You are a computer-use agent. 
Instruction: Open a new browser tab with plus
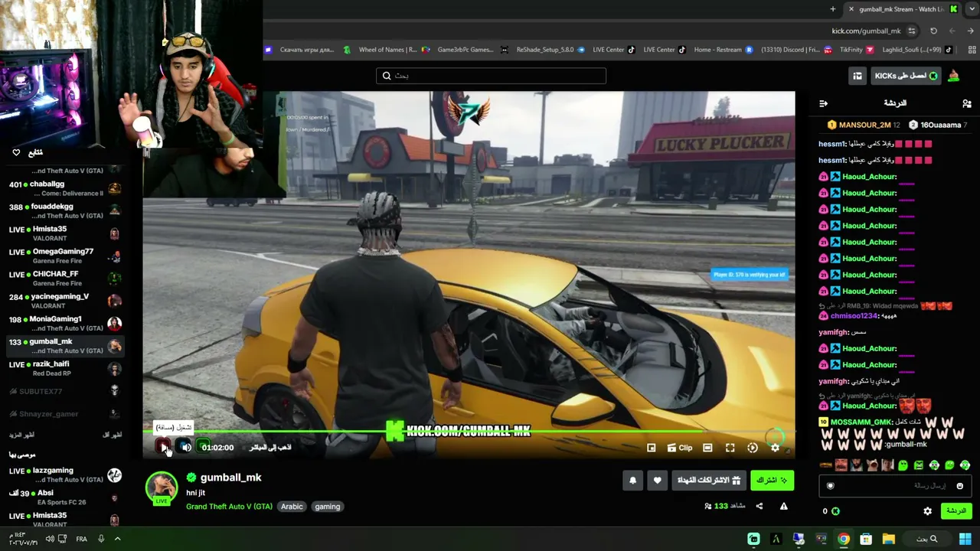pyautogui.click(x=832, y=9)
